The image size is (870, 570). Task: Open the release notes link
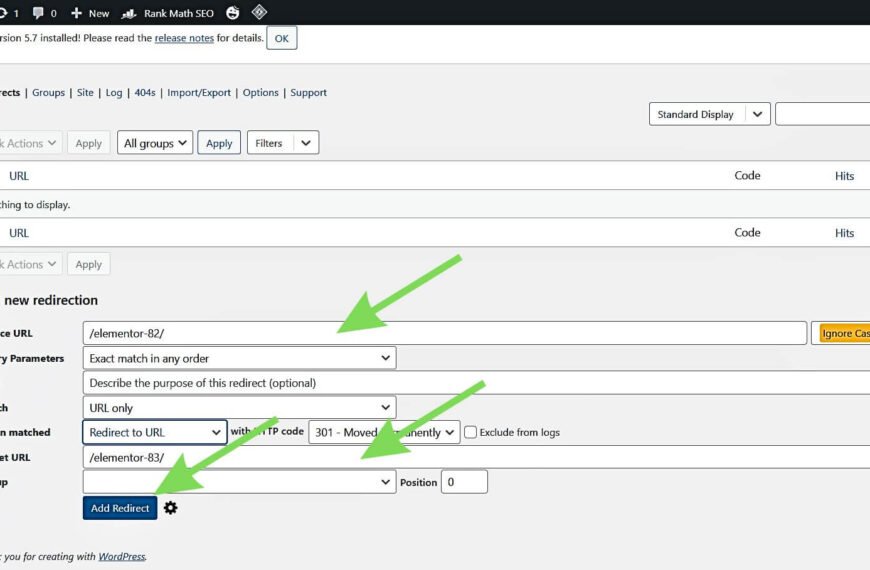click(x=184, y=38)
